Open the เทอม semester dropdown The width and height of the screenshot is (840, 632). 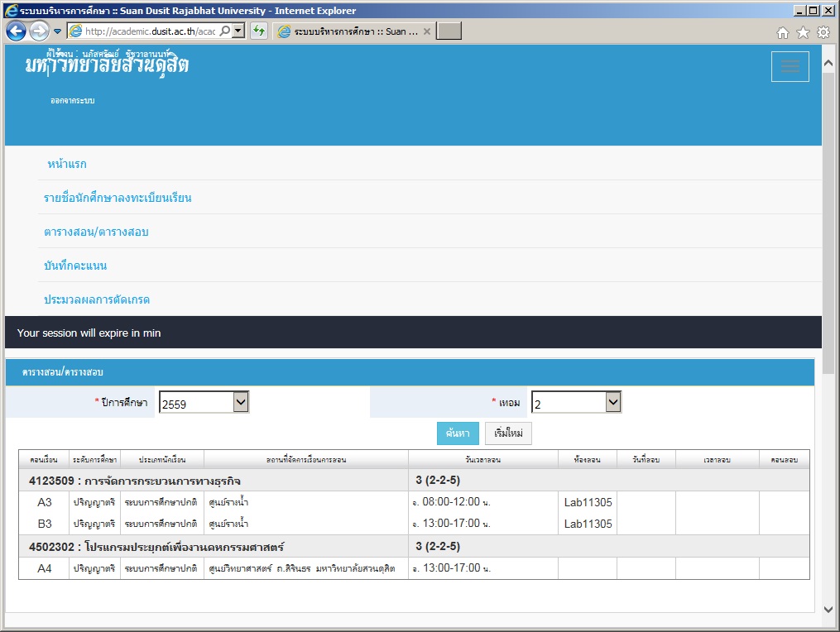tap(576, 403)
